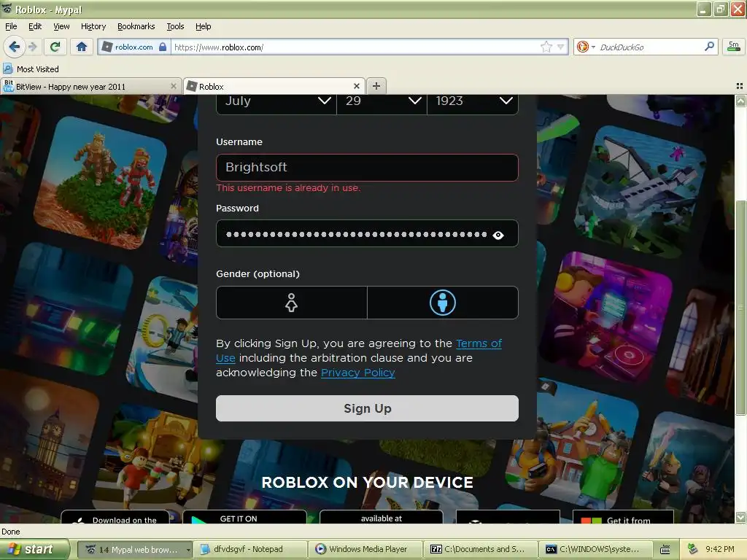747x560 pixels.
Task: Click the crashed airplane game thumbnail
Action: click(640, 192)
